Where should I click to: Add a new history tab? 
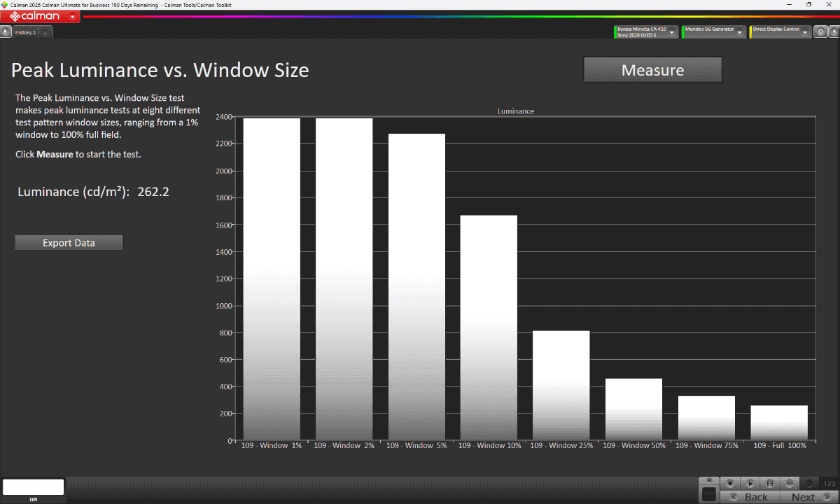click(x=45, y=32)
